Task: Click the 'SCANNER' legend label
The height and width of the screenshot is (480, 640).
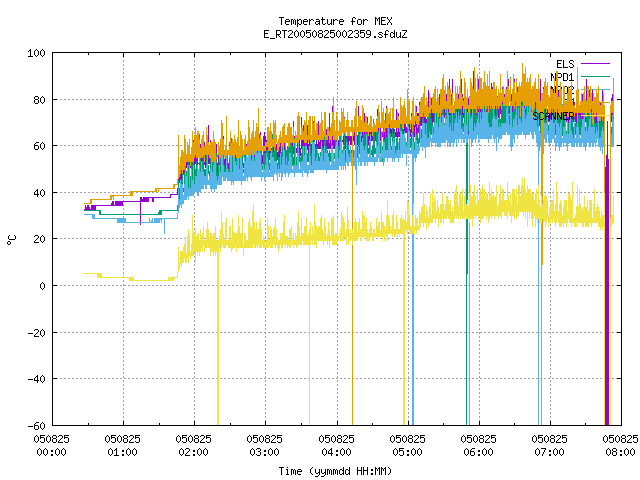Action: (553, 116)
